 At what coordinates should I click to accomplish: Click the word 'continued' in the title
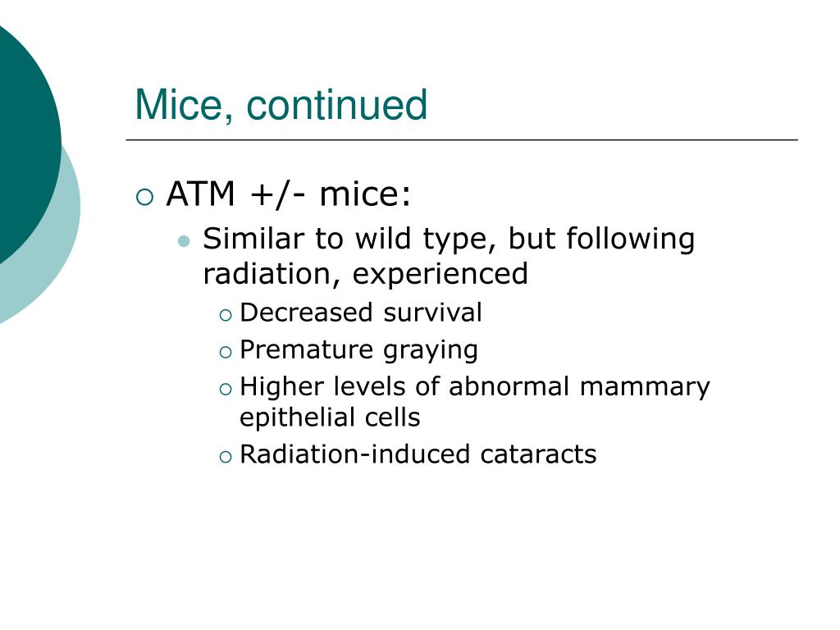336,105
